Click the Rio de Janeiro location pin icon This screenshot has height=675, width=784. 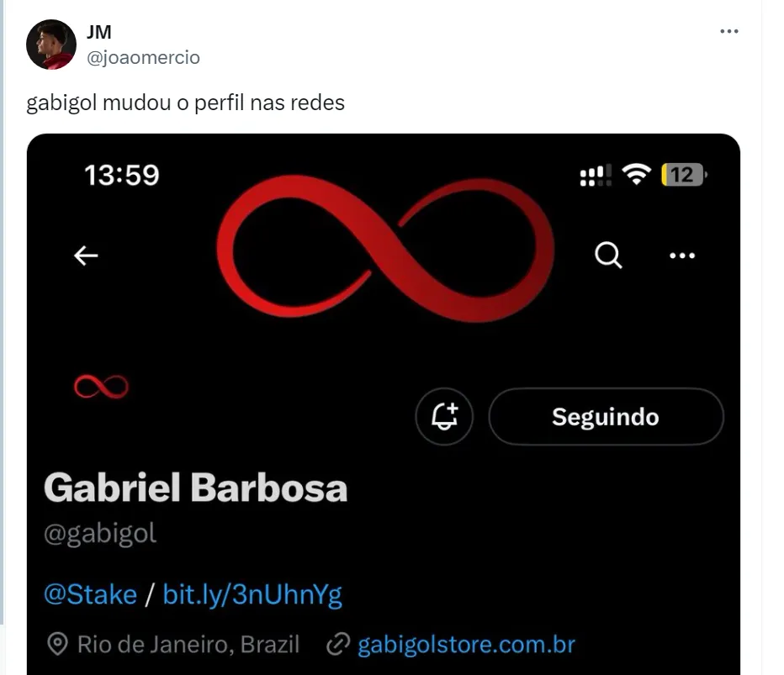click(57, 644)
